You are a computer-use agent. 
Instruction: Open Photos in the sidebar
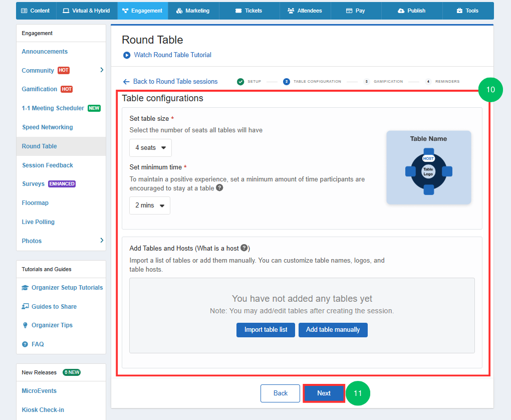[x=32, y=241]
